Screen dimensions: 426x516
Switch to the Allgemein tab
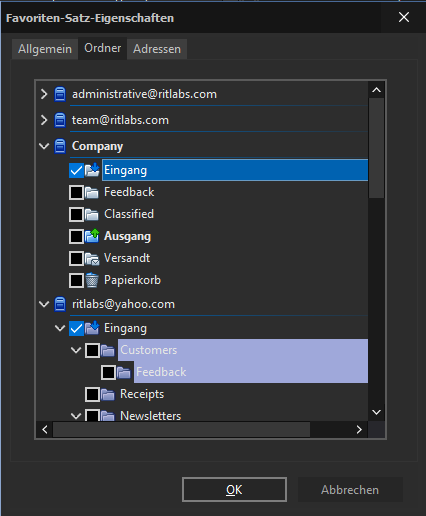point(45,49)
